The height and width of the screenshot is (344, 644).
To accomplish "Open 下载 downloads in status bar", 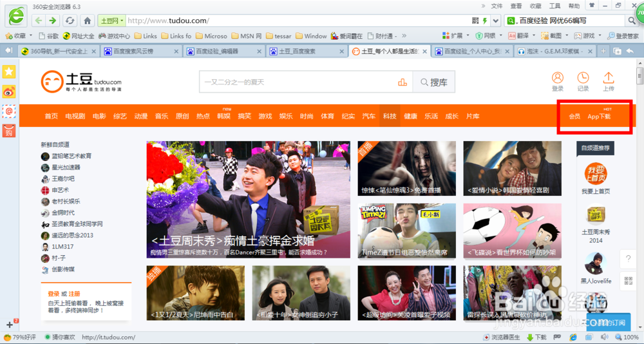I will pyautogui.click(x=537, y=337).
